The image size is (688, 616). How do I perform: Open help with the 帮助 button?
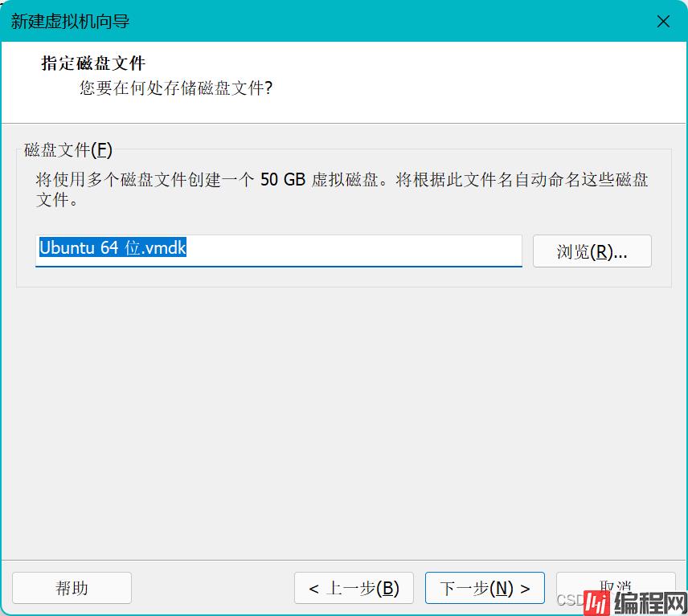pyautogui.click(x=72, y=588)
